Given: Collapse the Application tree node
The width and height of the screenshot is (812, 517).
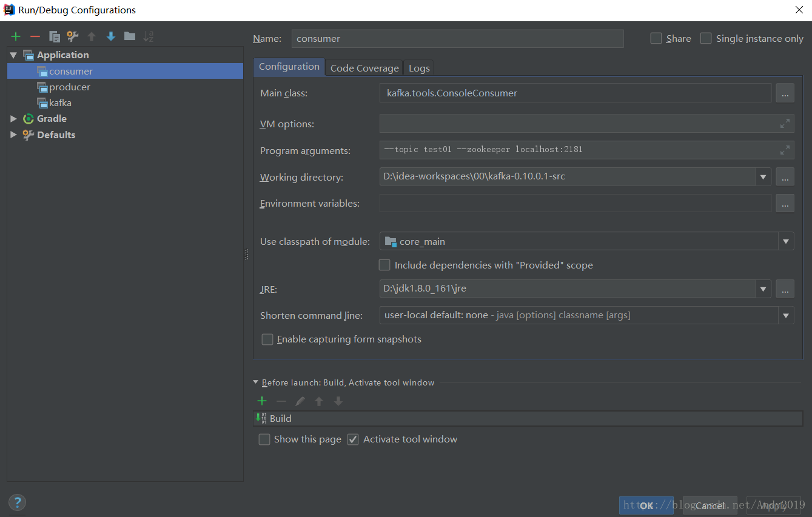Looking at the screenshot, I should (x=13, y=55).
